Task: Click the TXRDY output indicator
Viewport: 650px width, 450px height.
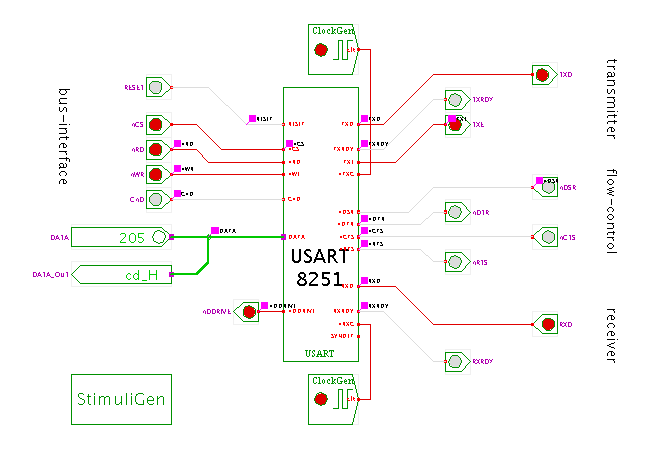Action: tap(458, 100)
